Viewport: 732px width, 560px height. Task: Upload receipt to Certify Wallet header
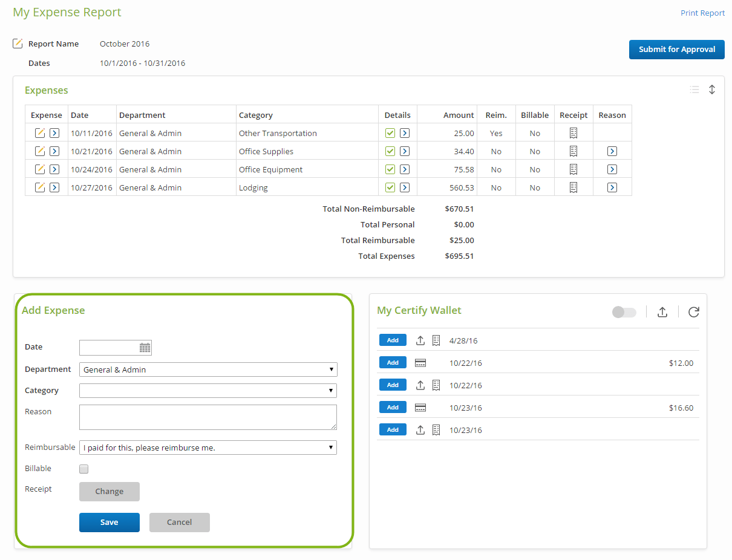(662, 312)
